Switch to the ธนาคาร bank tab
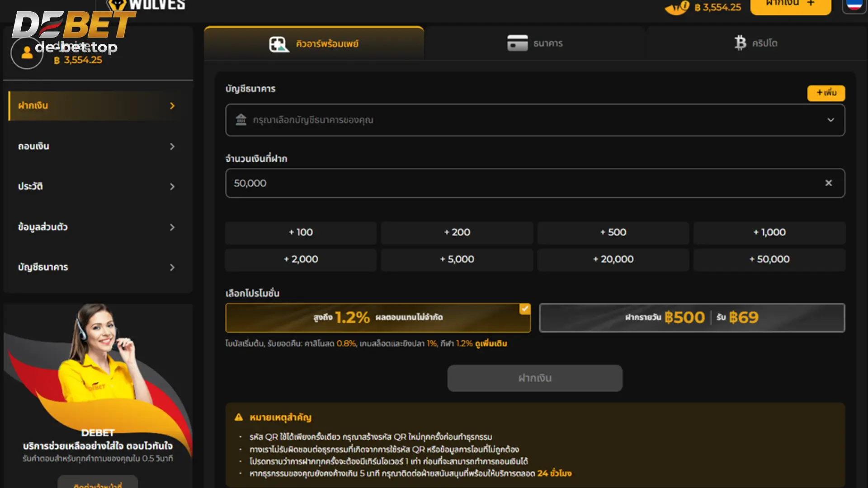 535,43
